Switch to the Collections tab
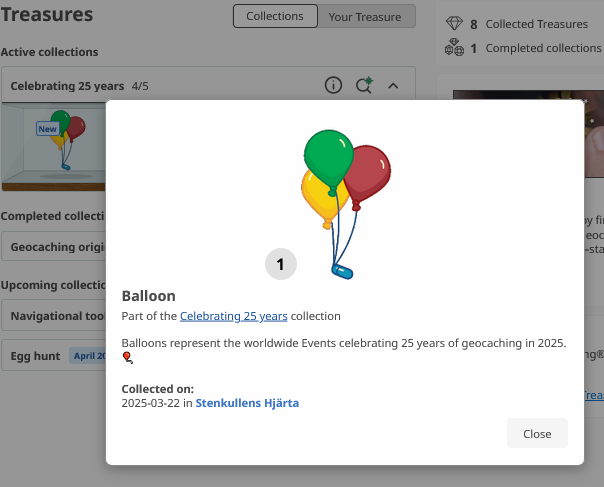Image resolution: width=604 pixels, height=487 pixels. [x=275, y=16]
